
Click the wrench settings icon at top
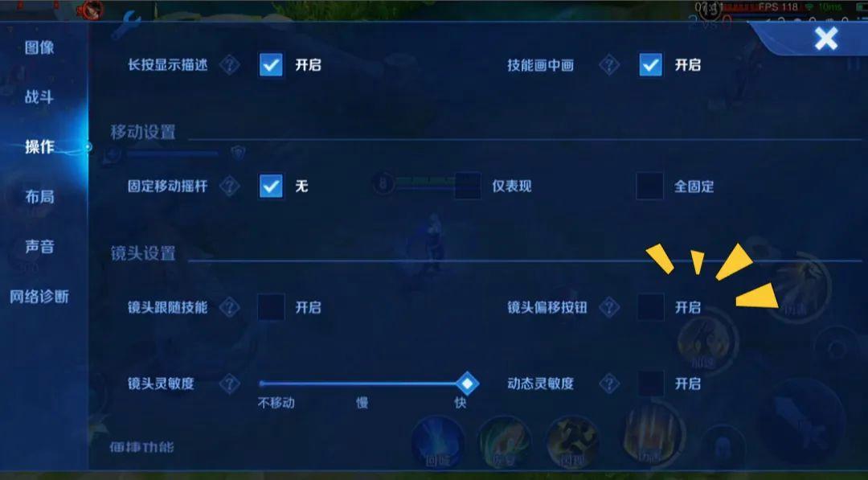126,25
